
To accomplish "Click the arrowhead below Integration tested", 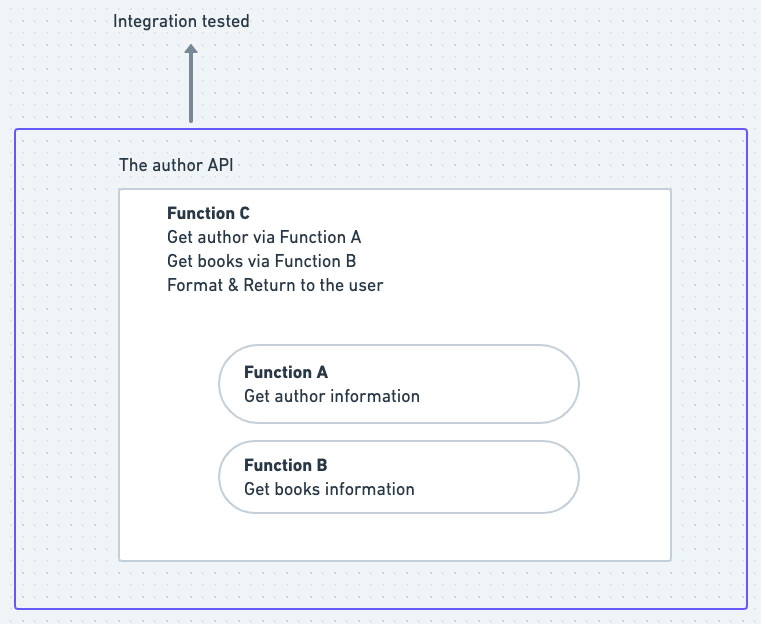I will 191,48.
